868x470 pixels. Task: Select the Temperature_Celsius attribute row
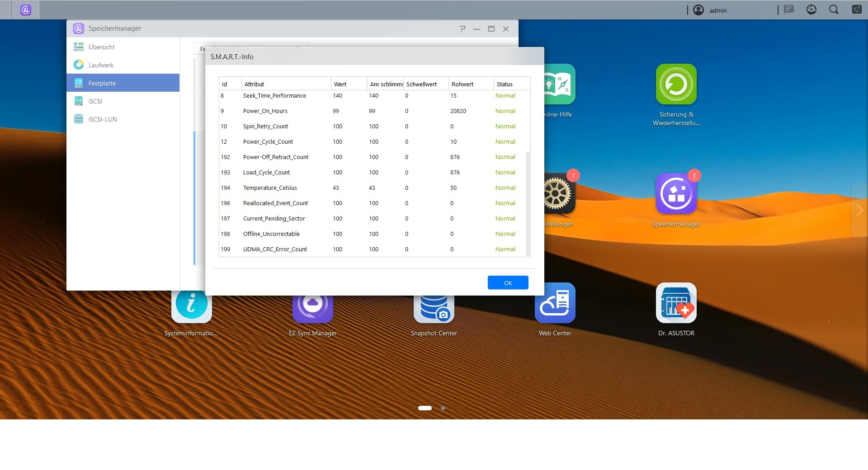click(x=373, y=188)
